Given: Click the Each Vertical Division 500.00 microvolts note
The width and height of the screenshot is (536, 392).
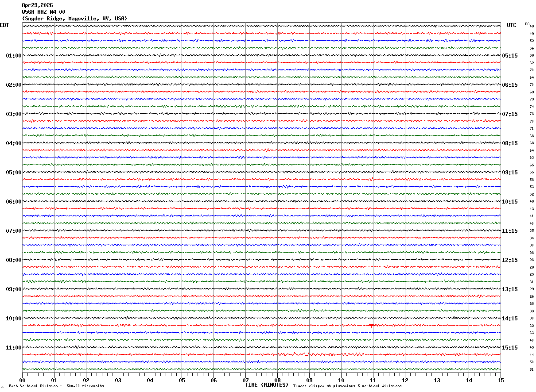Looking at the screenshot, I should (56, 386).
